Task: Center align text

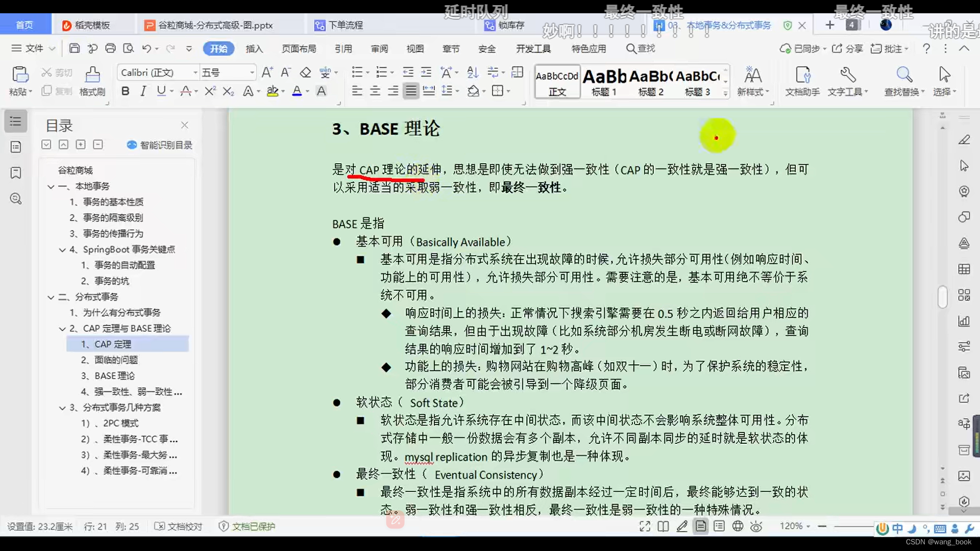Action: click(x=375, y=91)
